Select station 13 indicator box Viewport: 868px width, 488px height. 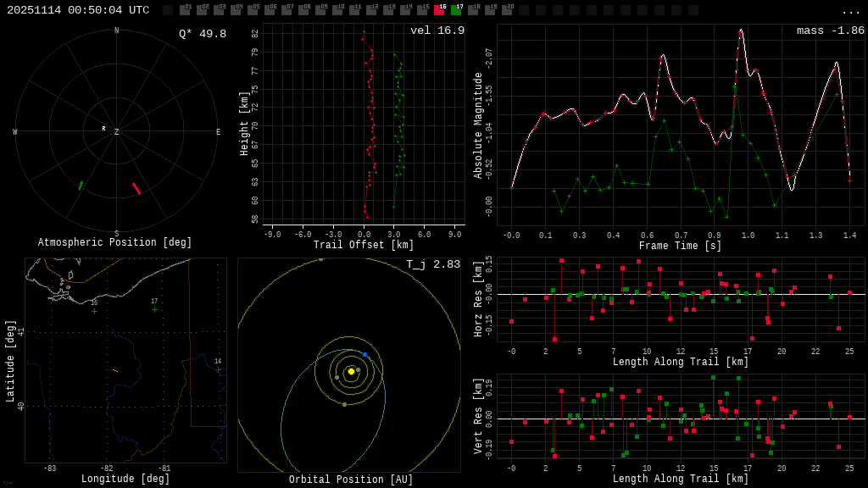[388, 10]
